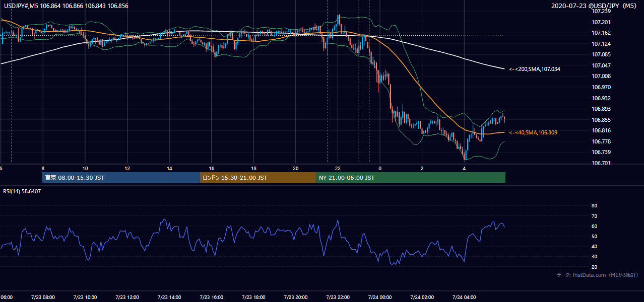
Task: Click the RSI(14) 58.6407 indicator label
Action: coord(22,191)
